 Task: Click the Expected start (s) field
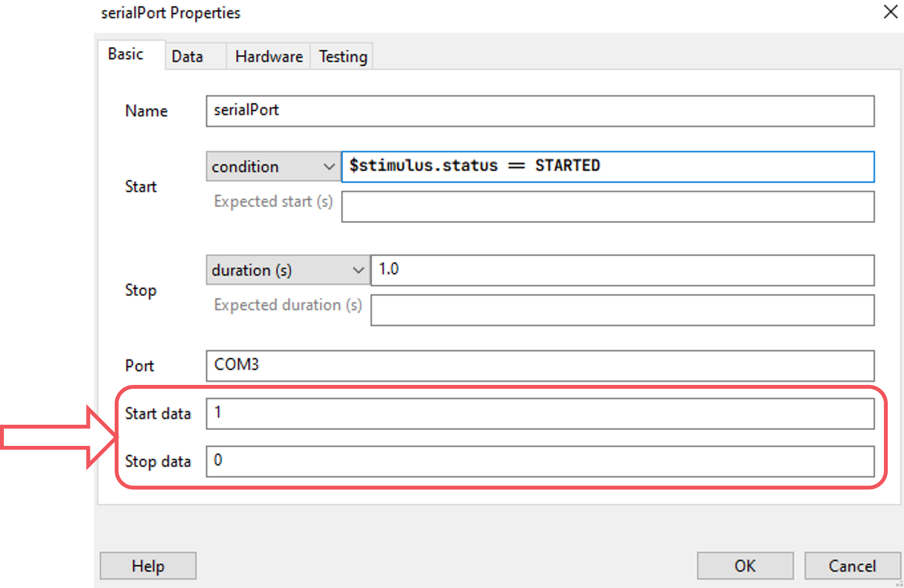[x=608, y=207]
